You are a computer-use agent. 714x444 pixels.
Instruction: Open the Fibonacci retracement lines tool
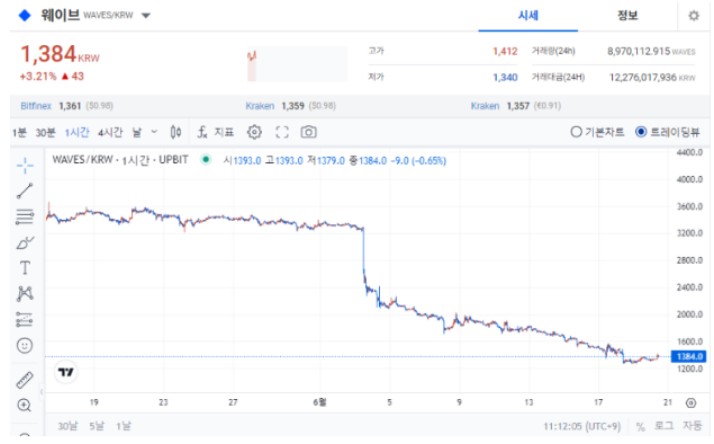pos(25,217)
